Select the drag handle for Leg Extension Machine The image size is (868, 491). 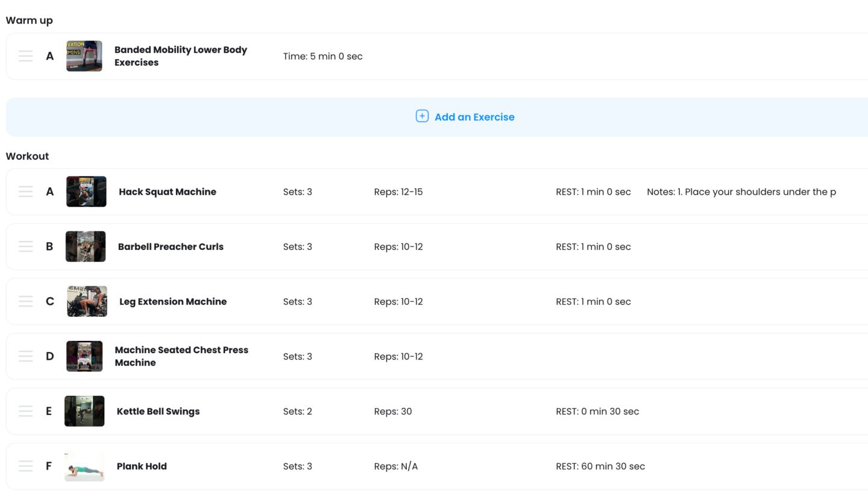(x=25, y=301)
